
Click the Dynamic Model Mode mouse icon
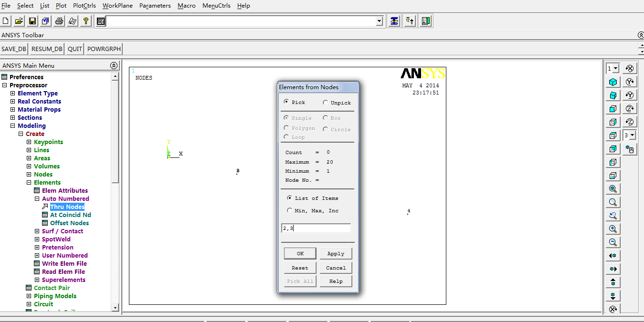[630, 149]
